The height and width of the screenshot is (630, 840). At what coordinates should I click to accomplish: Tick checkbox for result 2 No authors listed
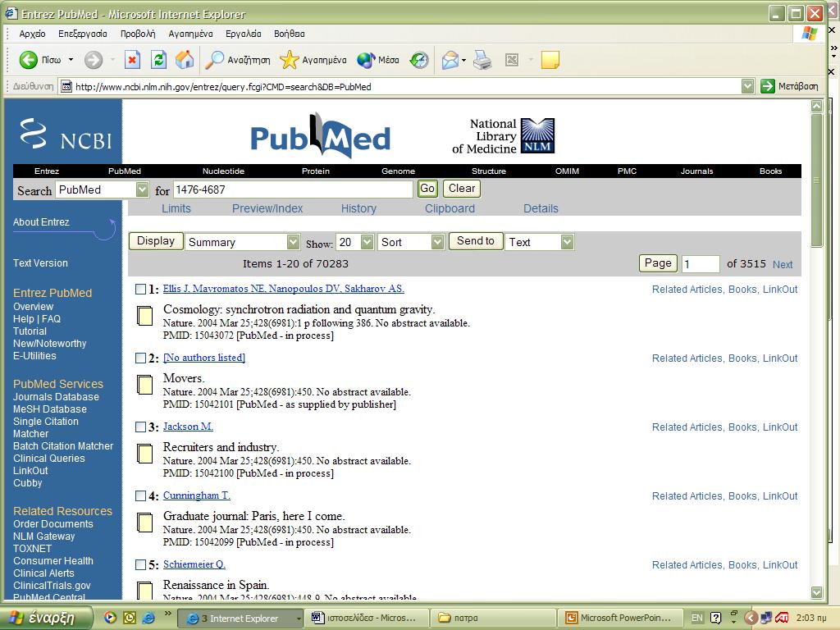point(140,358)
